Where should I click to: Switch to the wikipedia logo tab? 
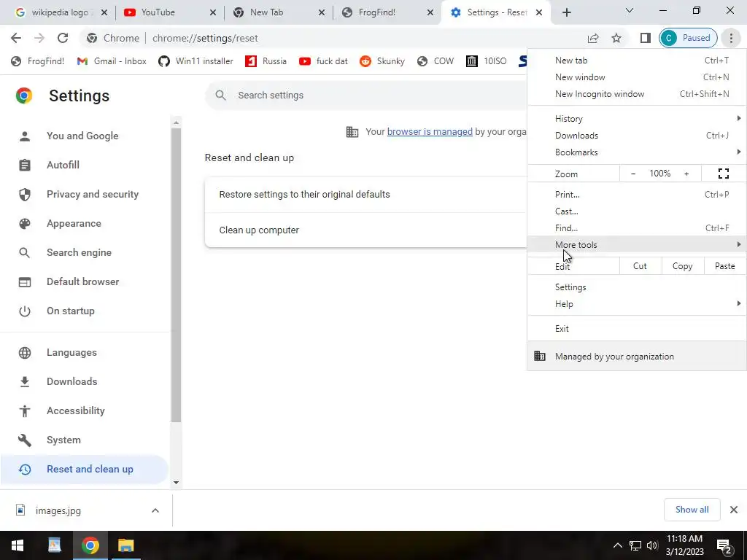click(61, 12)
